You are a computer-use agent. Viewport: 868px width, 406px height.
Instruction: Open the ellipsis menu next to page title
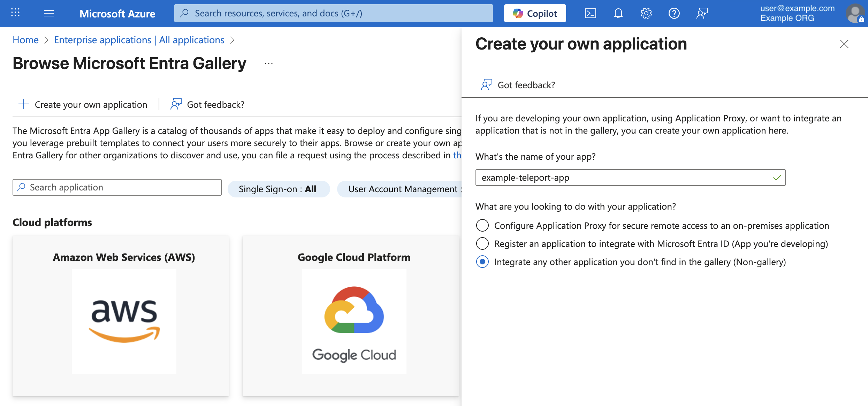point(268,63)
